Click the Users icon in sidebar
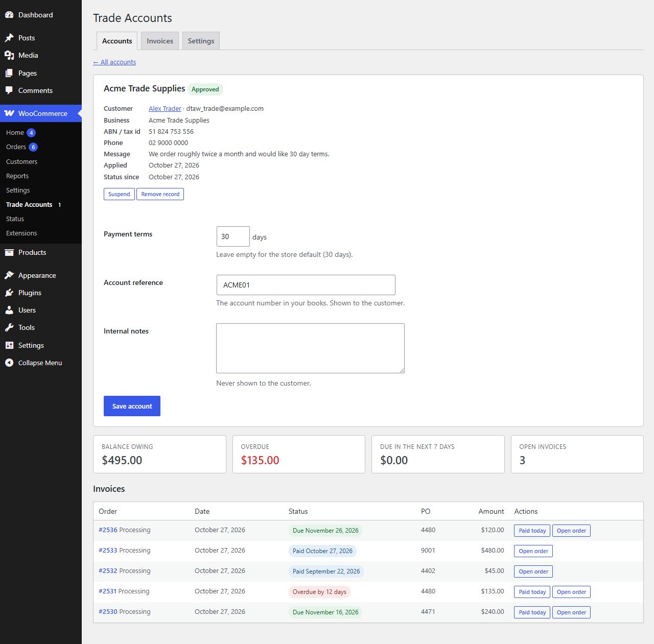 pyautogui.click(x=9, y=310)
